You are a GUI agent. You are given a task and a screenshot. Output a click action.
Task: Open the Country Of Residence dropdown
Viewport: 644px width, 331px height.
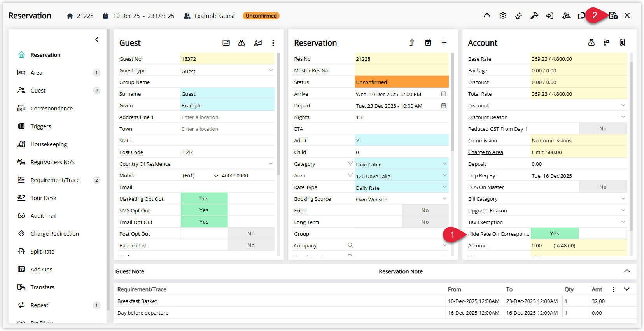(x=271, y=164)
